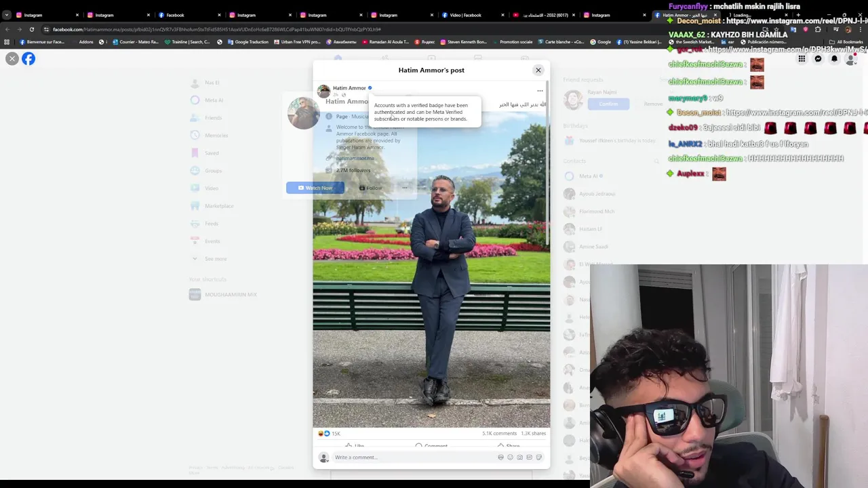Click the 2.7M followers text
Viewport: 868px width, 488px height.
[353, 171]
